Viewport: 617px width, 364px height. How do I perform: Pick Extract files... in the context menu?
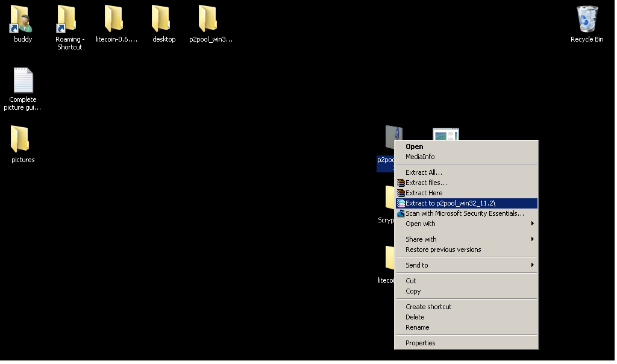click(x=426, y=183)
